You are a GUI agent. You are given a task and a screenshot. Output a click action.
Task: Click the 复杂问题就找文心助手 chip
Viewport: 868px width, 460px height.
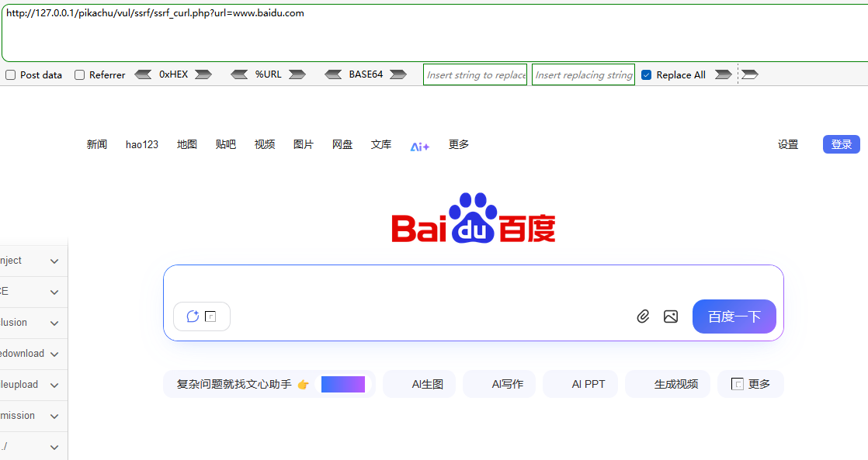[269, 384]
